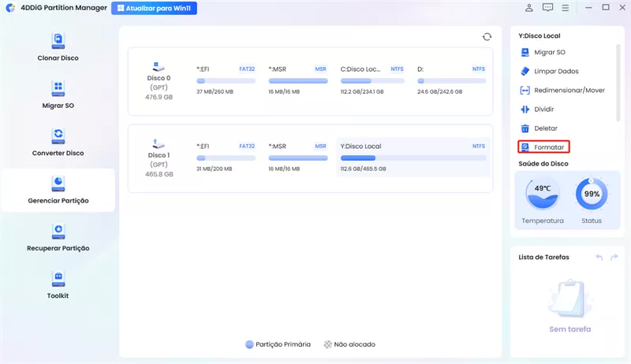Open the hamburger menu in title bar
Screen dimensions: 631x364
click(x=566, y=8)
